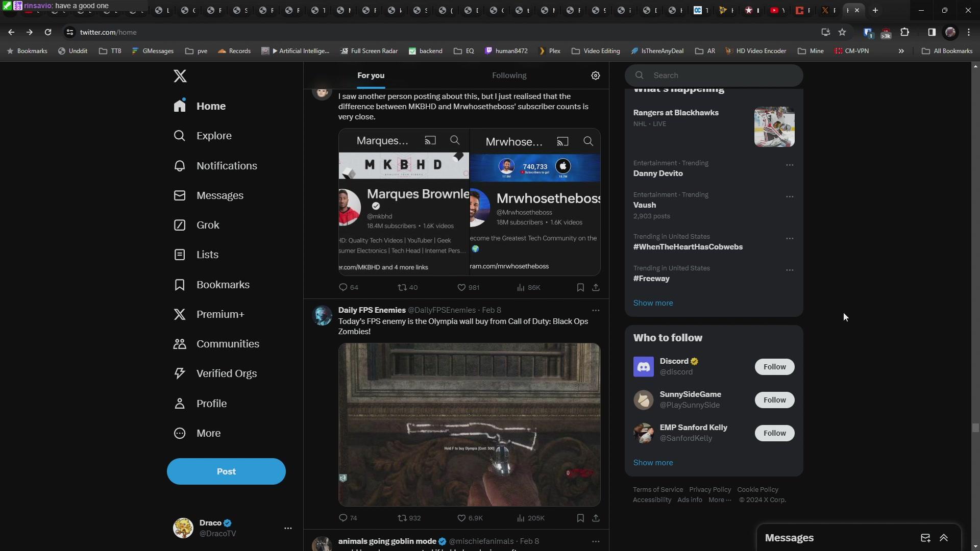
Task: Follow the Discord account
Action: (774, 367)
